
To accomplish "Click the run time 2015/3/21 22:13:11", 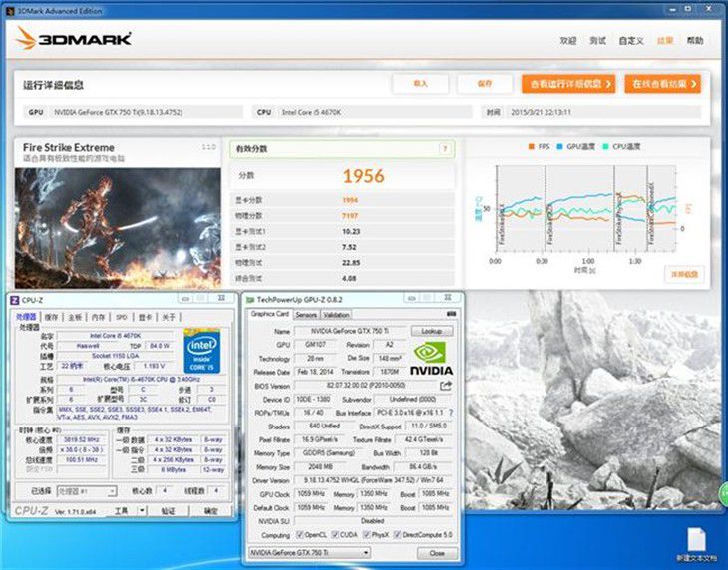I will coord(541,112).
